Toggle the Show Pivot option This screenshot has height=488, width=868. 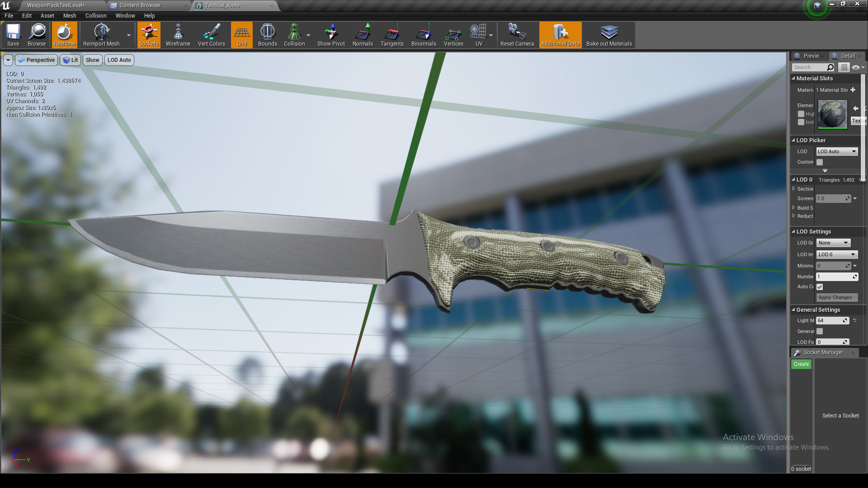[331, 35]
